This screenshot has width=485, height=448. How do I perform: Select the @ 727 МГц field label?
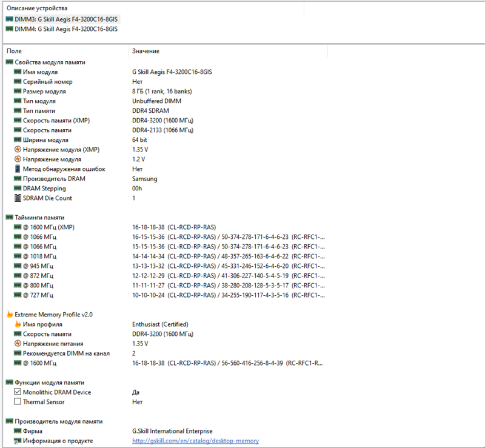38,295
